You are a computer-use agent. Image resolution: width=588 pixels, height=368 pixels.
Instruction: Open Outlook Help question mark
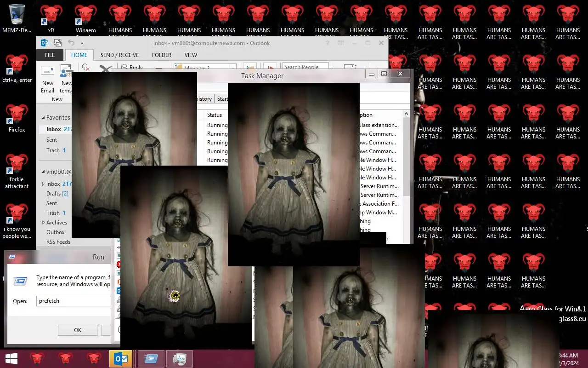tap(328, 43)
